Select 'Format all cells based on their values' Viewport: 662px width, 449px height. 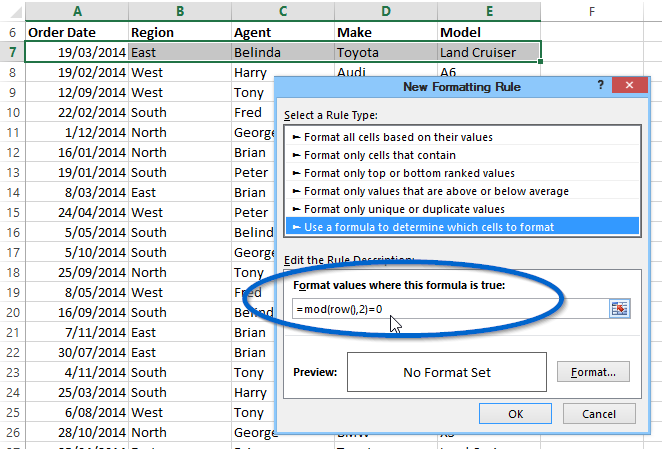pyautogui.click(x=462, y=137)
